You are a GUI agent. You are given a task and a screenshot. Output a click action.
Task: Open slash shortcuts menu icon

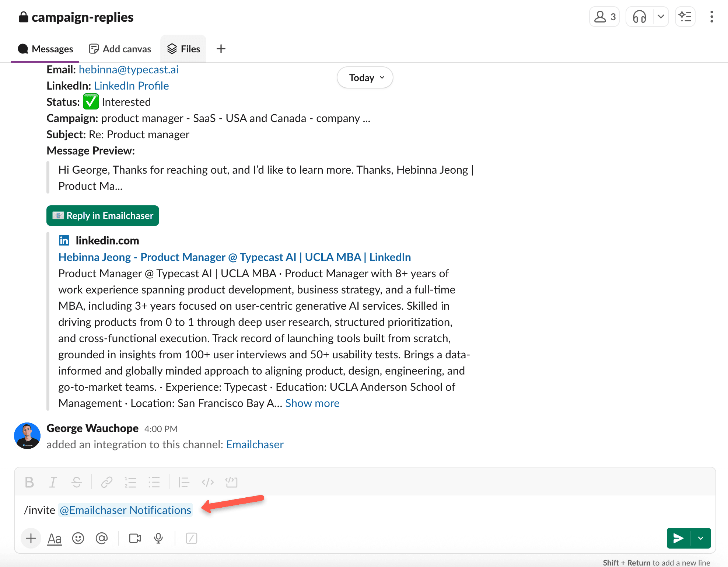pyautogui.click(x=192, y=539)
